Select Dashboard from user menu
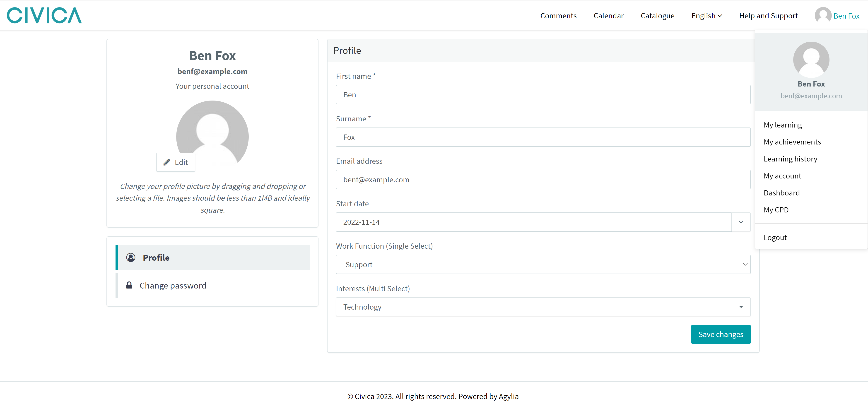868x409 pixels. click(781, 193)
